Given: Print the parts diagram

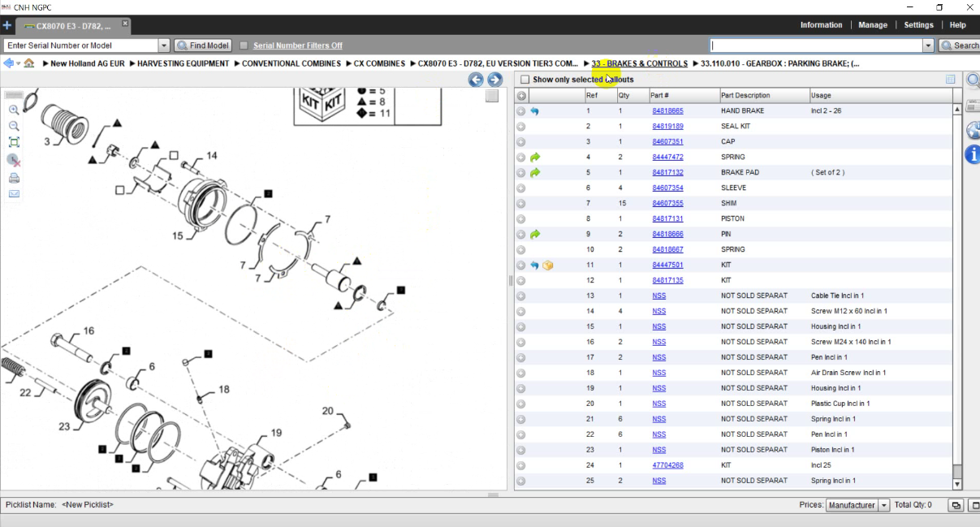Looking at the screenshot, I should pos(14,178).
